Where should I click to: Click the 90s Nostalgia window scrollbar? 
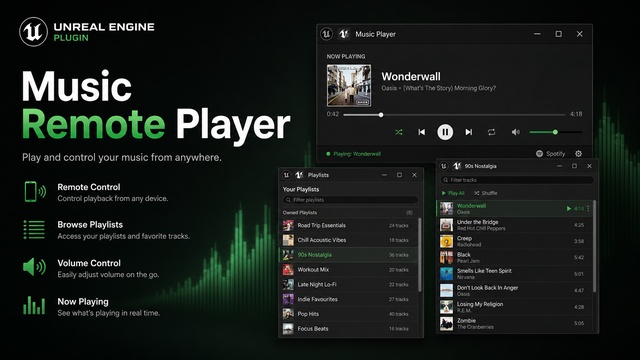(594, 246)
